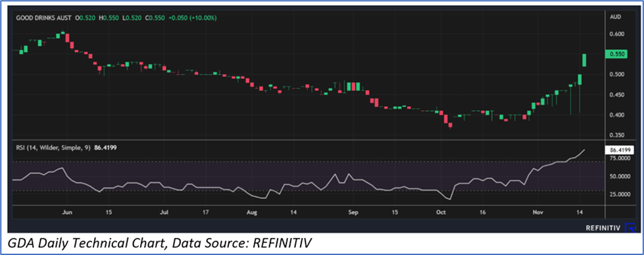The width and height of the screenshot is (644, 255).
Task: Click the latest green candlestick at 0.550
Action: [584, 60]
